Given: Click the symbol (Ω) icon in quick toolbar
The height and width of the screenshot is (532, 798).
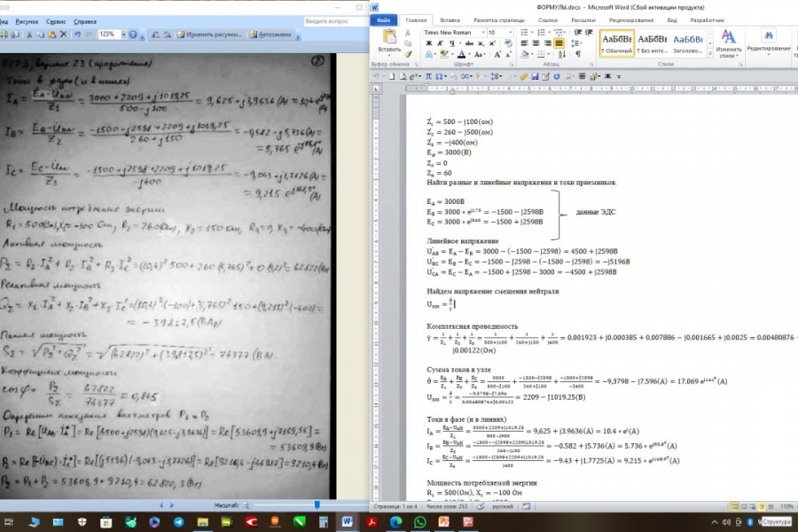Looking at the screenshot, I should [x=439, y=76].
